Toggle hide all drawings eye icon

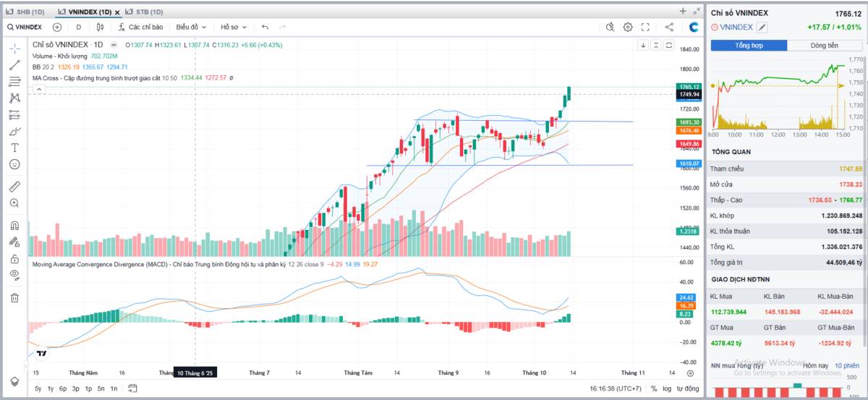(x=14, y=274)
